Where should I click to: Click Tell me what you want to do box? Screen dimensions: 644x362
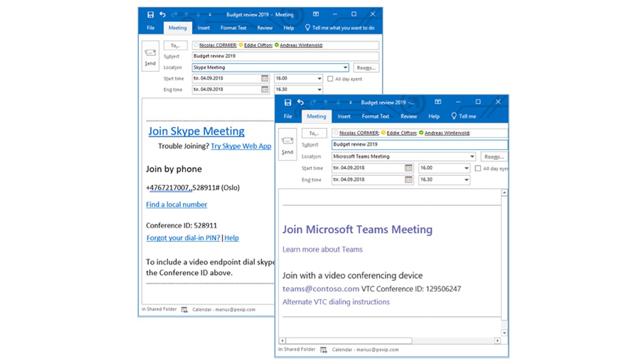pyautogui.click(x=340, y=28)
